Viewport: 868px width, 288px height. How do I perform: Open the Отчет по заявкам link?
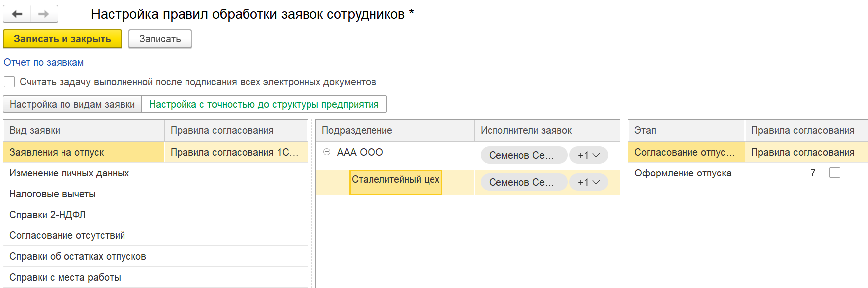click(44, 62)
